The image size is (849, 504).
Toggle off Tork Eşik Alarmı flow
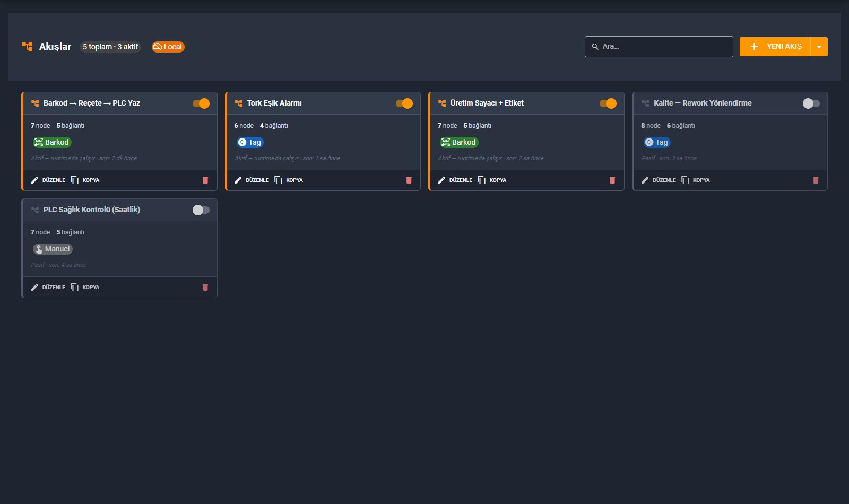pyautogui.click(x=404, y=103)
